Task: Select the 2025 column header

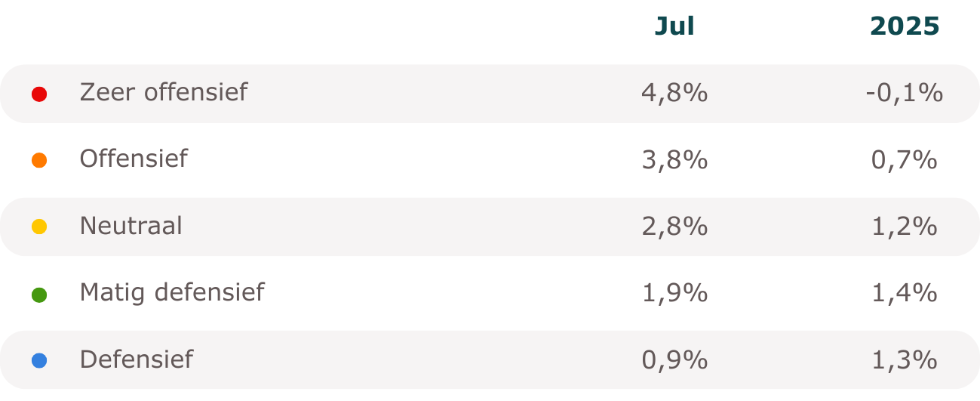Action: (905, 26)
